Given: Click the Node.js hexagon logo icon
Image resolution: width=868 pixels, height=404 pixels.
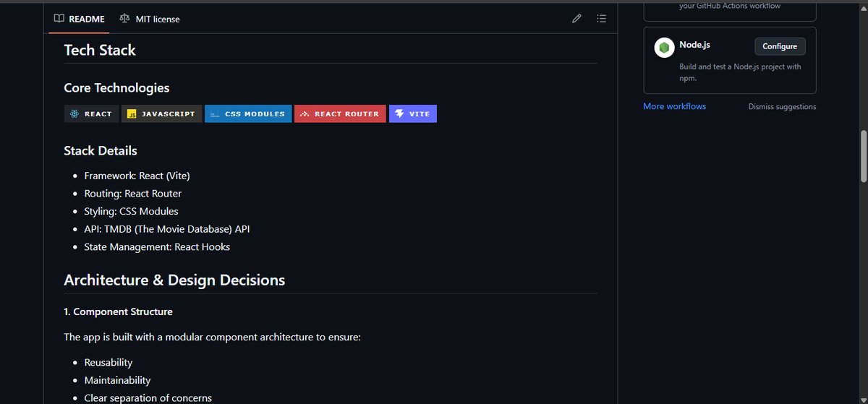Looking at the screenshot, I should [664, 47].
